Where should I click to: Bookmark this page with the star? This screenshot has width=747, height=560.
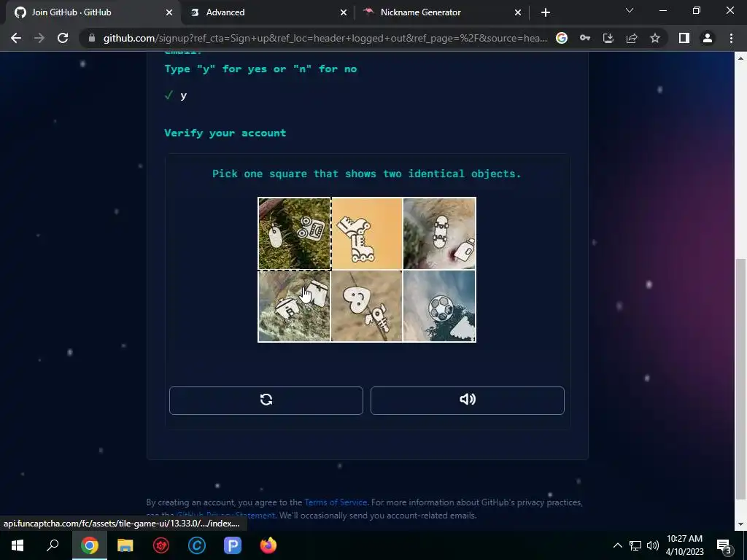click(x=655, y=38)
